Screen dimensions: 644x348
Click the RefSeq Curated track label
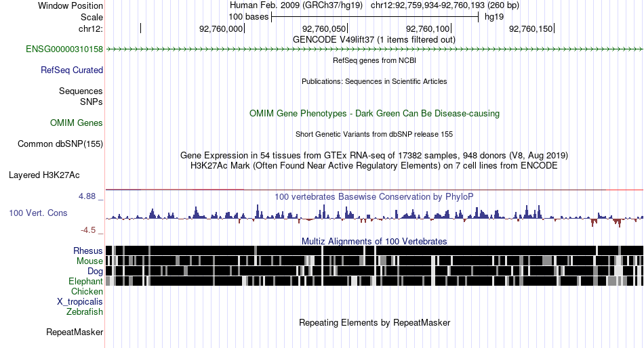(72, 70)
